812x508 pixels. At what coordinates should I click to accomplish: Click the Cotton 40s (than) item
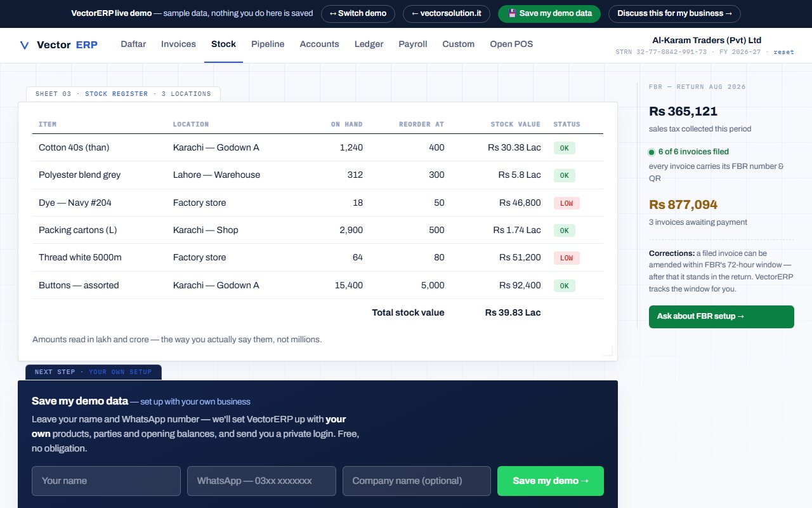tap(74, 147)
